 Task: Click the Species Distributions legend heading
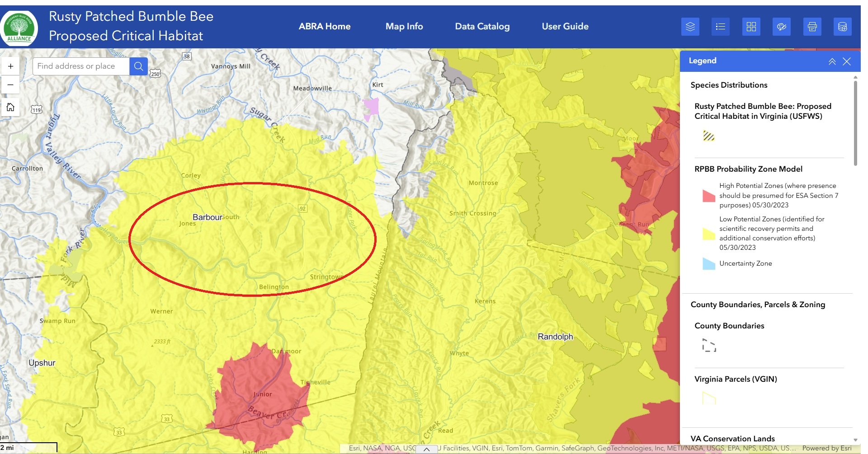729,85
